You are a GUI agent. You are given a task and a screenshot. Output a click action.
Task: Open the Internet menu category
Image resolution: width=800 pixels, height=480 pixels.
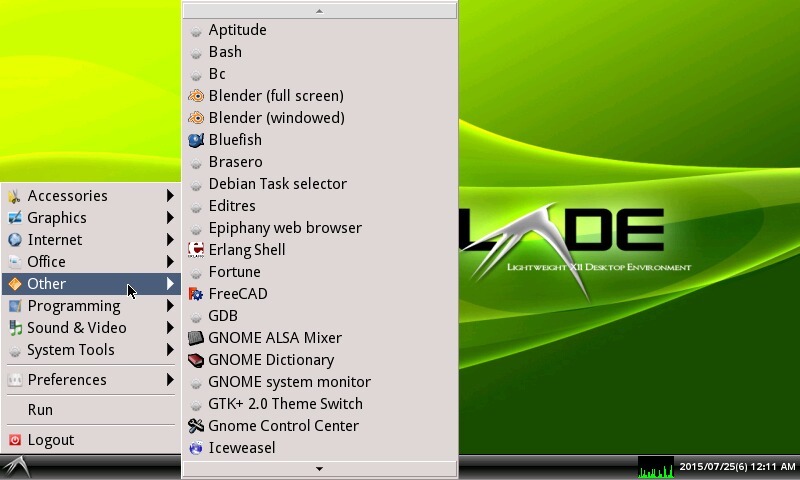91,240
